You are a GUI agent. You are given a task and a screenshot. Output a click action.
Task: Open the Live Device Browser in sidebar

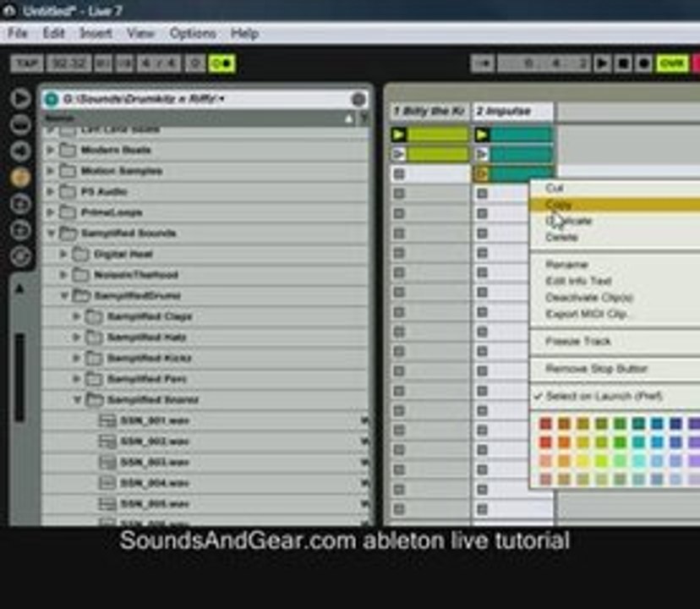click(20, 125)
